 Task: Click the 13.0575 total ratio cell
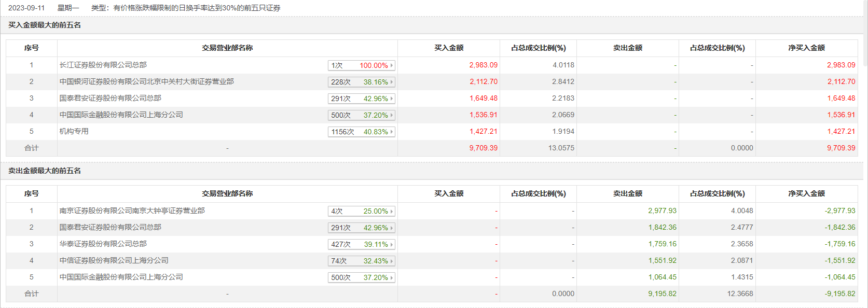(561, 148)
